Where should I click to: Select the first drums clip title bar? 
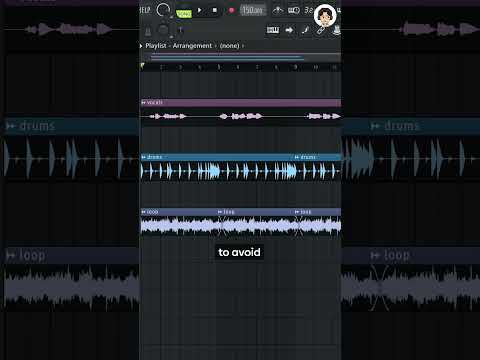(217, 157)
